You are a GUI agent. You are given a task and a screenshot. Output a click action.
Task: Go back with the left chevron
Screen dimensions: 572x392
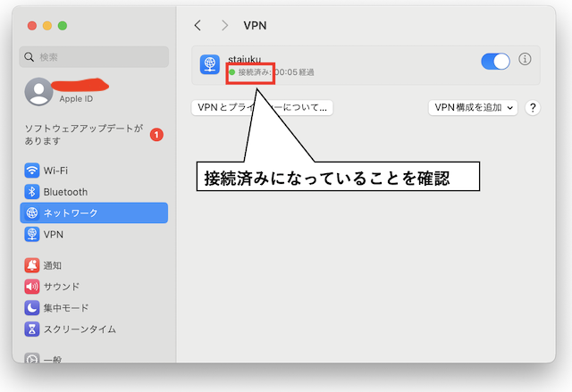pos(198,26)
